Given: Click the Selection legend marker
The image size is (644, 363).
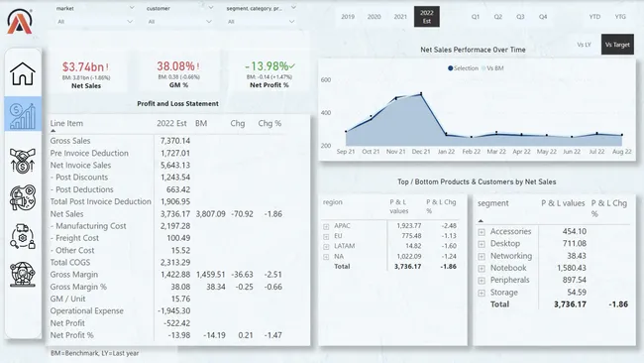Looking at the screenshot, I should coord(451,68).
